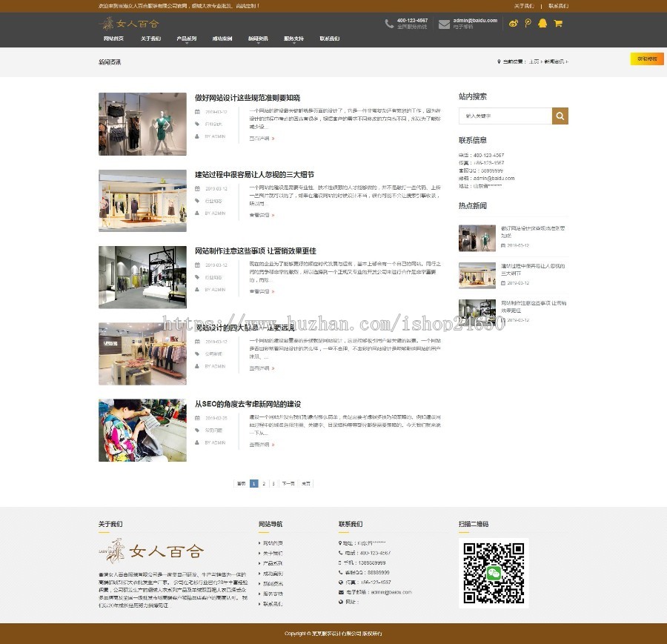The width and height of the screenshot is (667, 644).
Task: Open article 建站过程中很容易让人忽视的三大细节
Action: [x=254, y=174]
